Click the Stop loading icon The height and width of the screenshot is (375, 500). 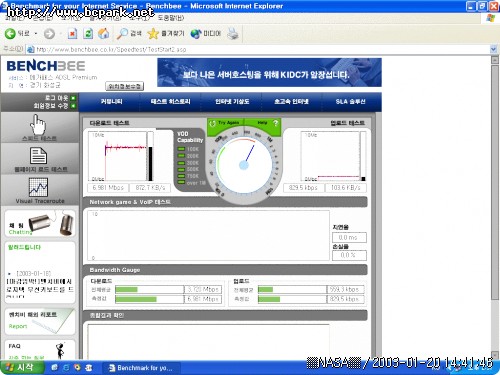72,33
